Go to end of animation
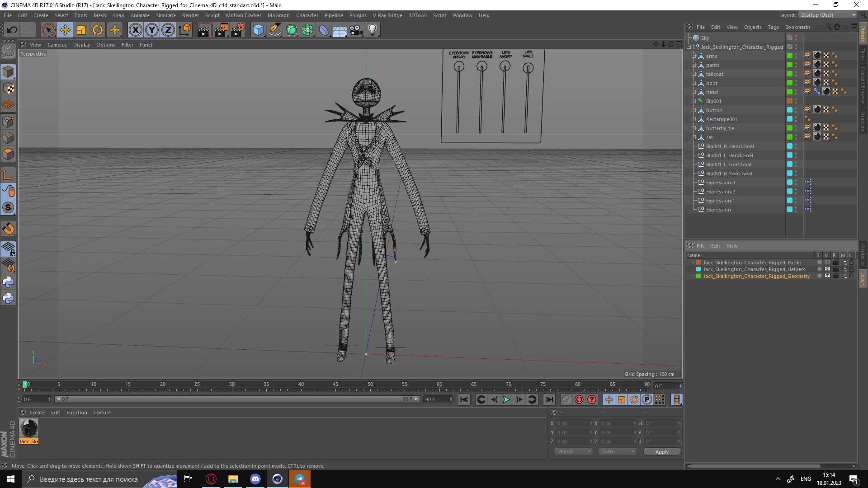Screen dimensions: 868x488 tap(549, 399)
